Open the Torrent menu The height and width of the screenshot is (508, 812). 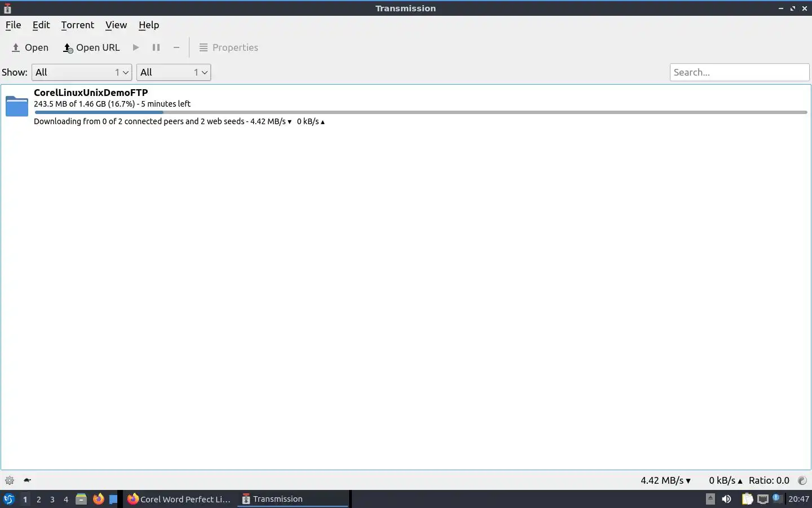[78, 25]
